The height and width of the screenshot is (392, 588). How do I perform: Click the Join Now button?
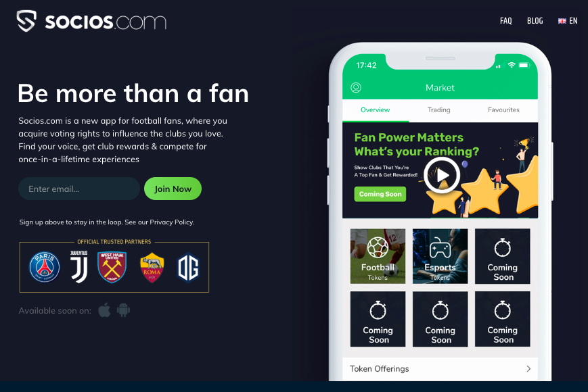pyautogui.click(x=173, y=189)
